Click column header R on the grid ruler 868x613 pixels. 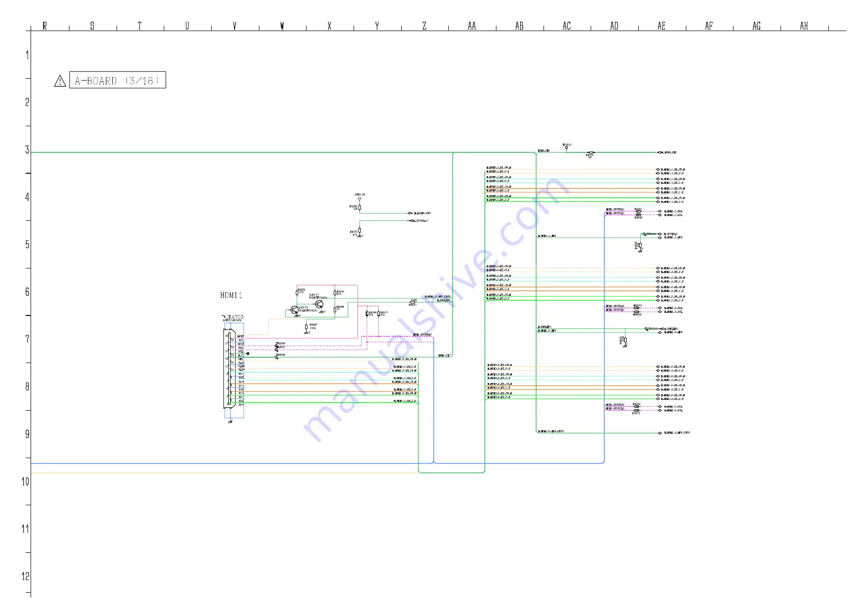(45, 26)
